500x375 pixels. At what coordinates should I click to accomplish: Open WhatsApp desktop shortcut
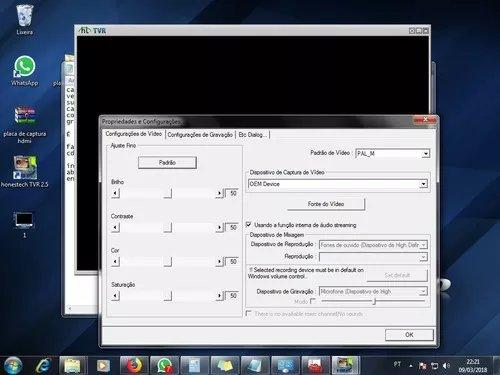pos(24,71)
